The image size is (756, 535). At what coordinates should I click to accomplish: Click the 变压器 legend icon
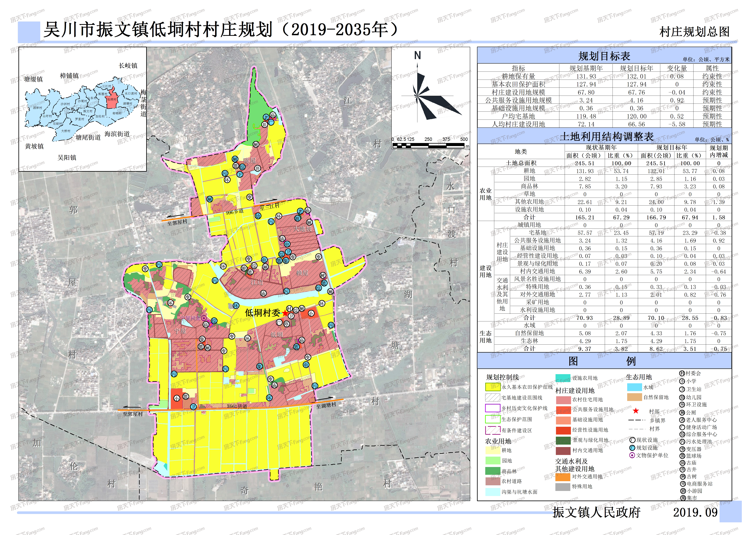click(x=682, y=449)
